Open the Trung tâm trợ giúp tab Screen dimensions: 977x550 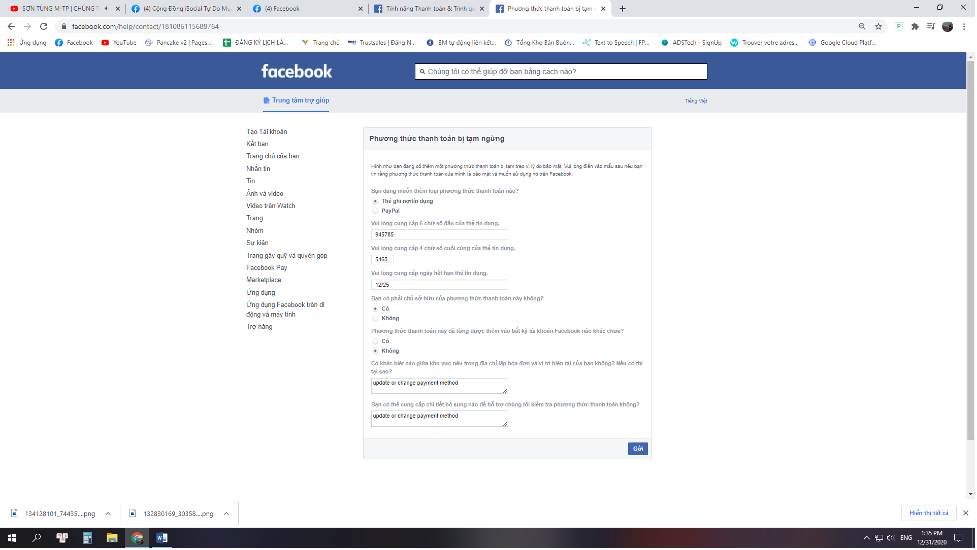(296, 100)
